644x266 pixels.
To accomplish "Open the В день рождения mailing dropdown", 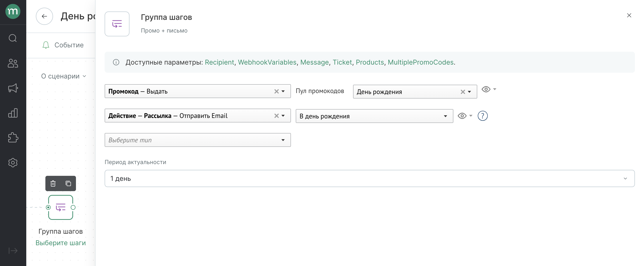I will [x=374, y=116].
